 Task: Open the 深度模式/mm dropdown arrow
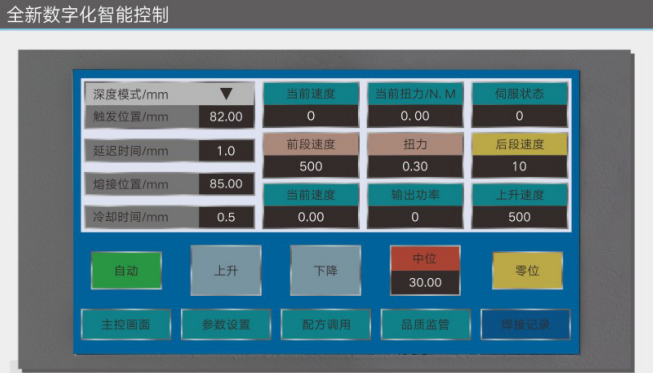[226, 94]
